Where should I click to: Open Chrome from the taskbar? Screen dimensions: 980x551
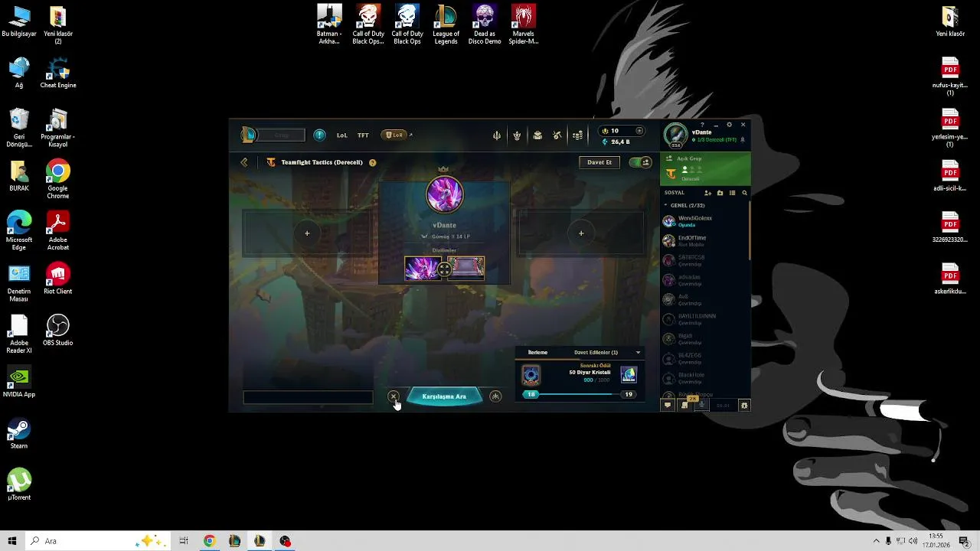(209, 541)
